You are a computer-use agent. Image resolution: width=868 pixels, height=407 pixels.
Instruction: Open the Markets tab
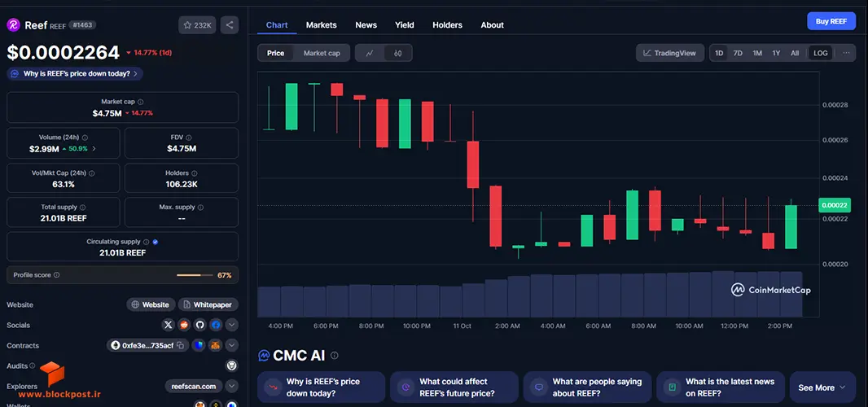(x=322, y=25)
